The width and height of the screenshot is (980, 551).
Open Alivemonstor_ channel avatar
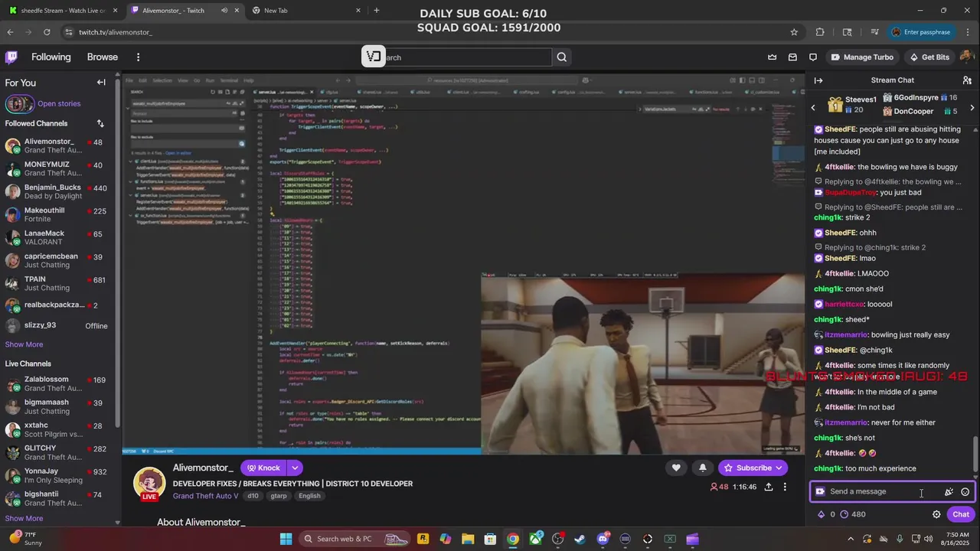[149, 482]
